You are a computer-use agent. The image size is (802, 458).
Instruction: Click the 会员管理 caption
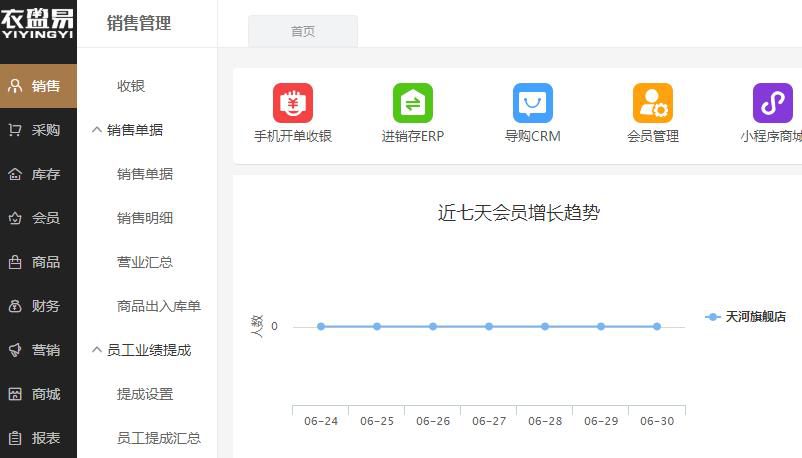point(653,136)
